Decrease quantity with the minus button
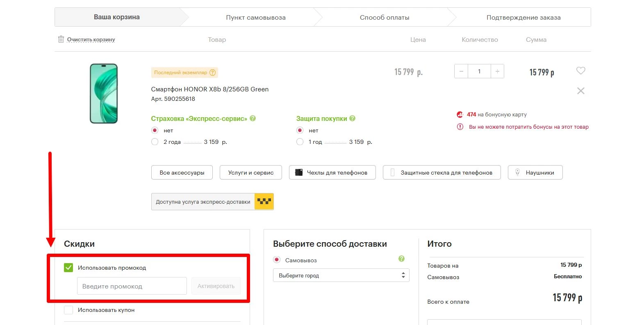 (461, 71)
